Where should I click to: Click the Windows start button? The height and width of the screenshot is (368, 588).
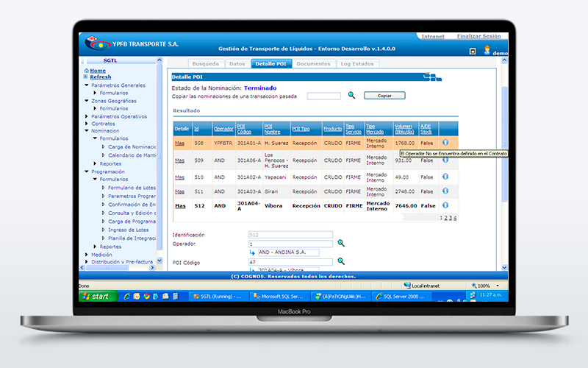(97, 297)
